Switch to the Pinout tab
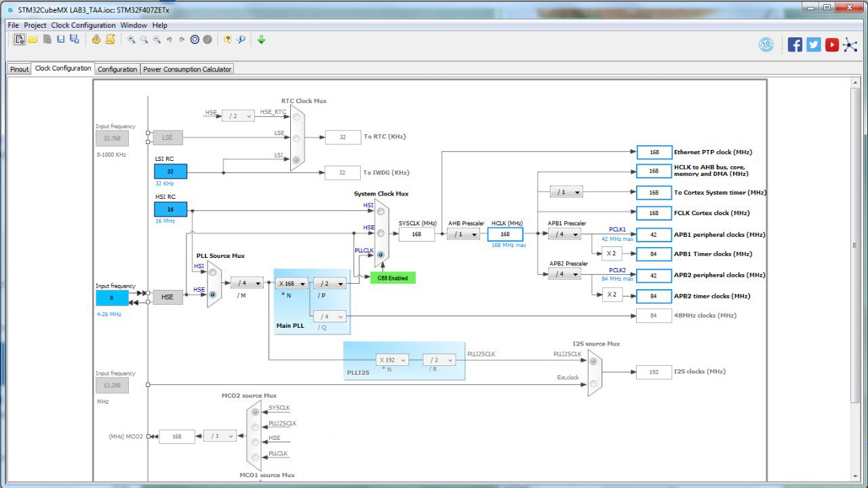This screenshot has height=488, width=868. click(19, 69)
